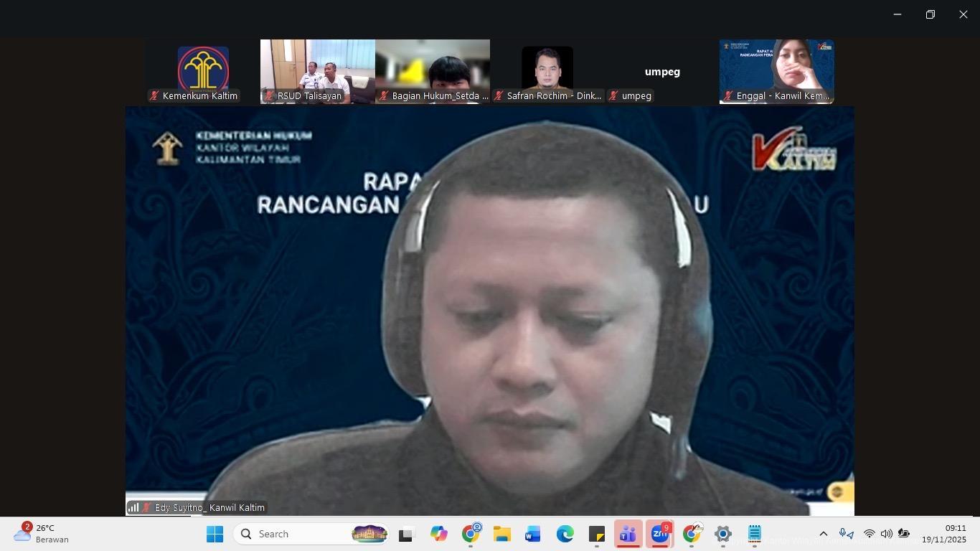Open the clock and date flyout
The height and width of the screenshot is (551, 980).
pyautogui.click(x=943, y=534)
